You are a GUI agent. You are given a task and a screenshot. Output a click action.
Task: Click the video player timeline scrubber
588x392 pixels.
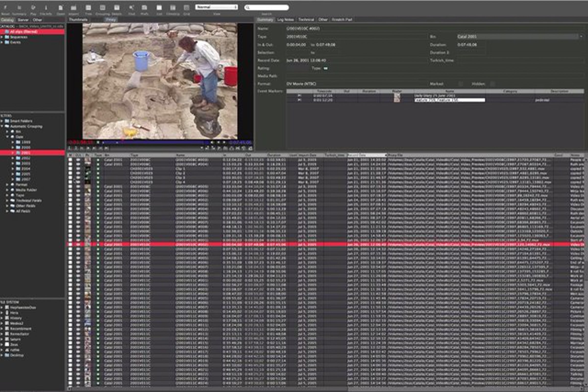155,143
